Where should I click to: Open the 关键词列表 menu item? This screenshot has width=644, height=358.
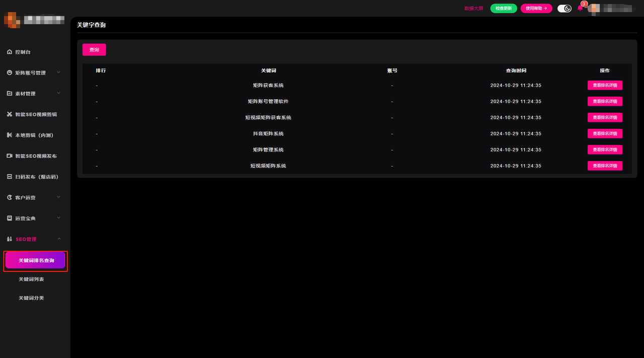click(x=31, y=279)
